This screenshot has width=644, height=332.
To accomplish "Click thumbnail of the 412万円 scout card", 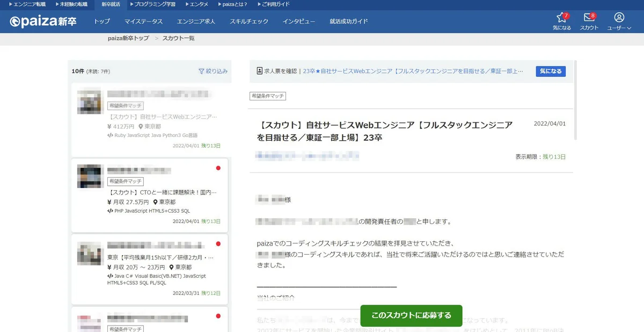I will [x=90, y=102].
